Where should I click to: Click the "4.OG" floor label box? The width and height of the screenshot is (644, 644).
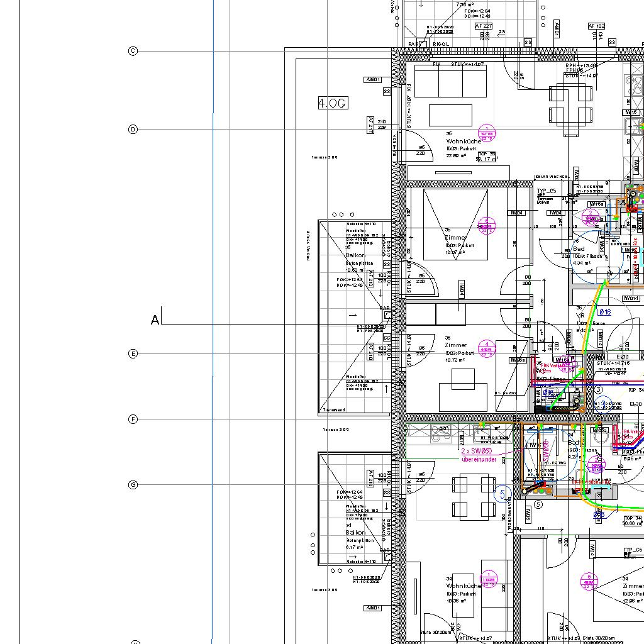click(x=333, y=103)
